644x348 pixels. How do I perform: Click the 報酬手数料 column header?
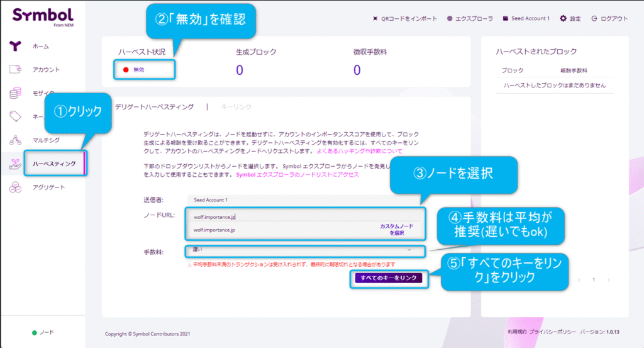574,70
